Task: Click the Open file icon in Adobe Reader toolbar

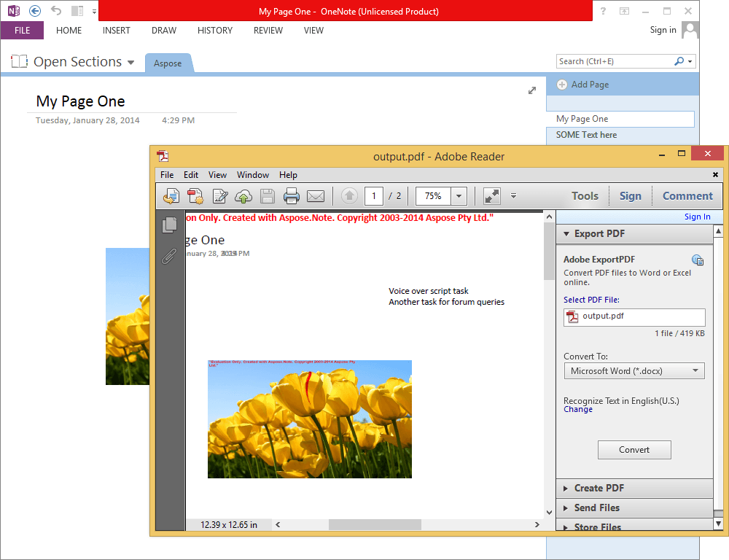Action: 171,196
